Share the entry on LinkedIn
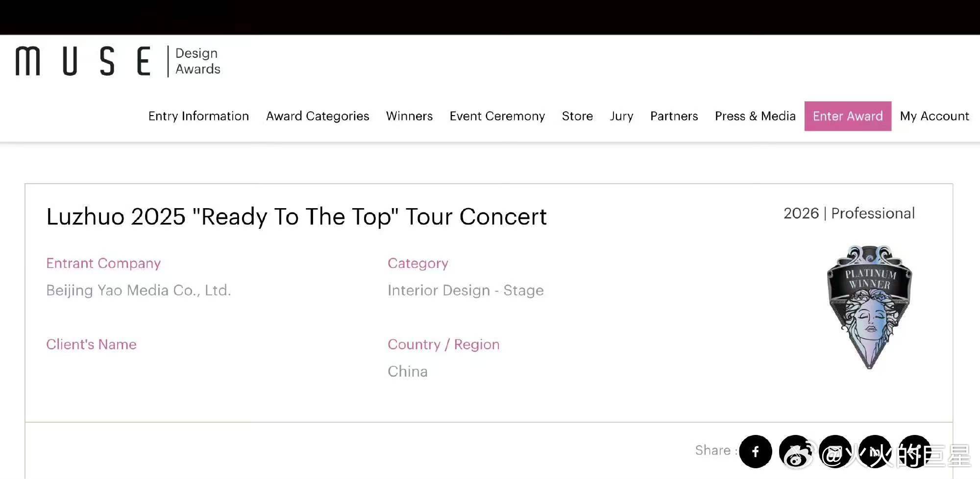Image resolution: width=980 pixels, height=479 pixels. [x=875, y=451]
